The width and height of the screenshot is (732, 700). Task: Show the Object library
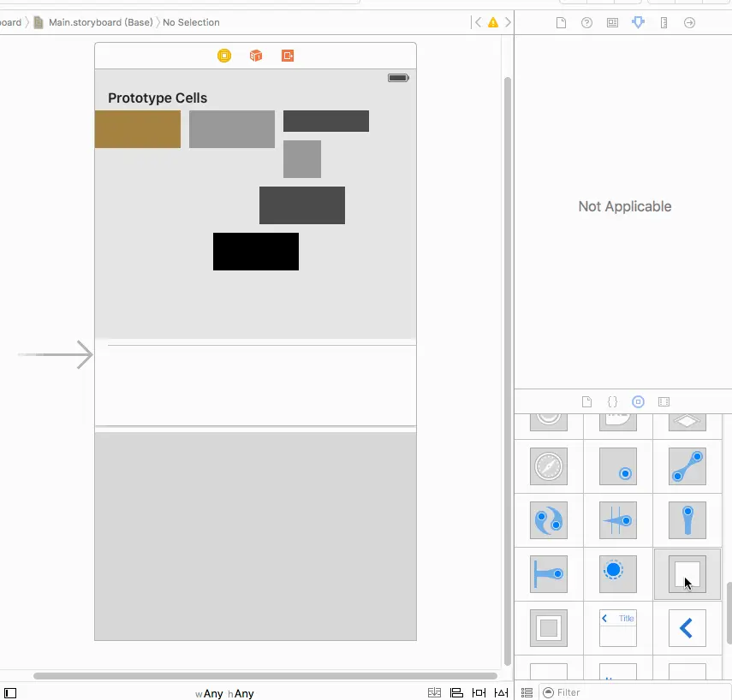click(x=638, y=402)
